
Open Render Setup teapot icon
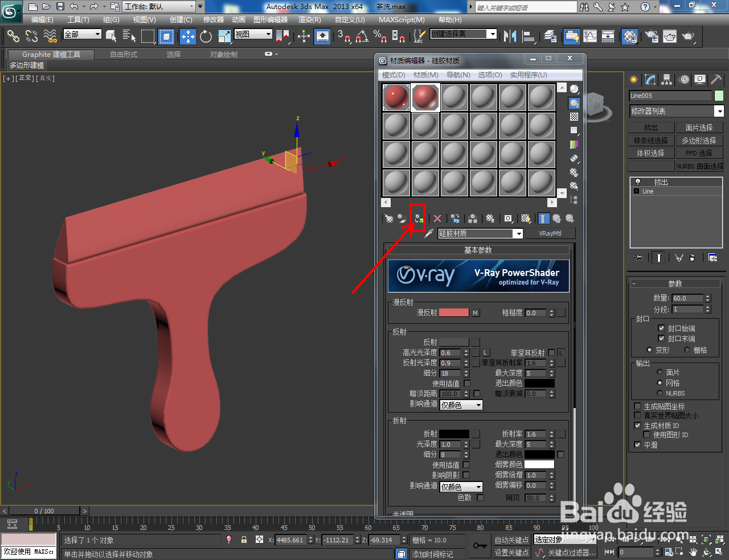click(x=652, y=36)
